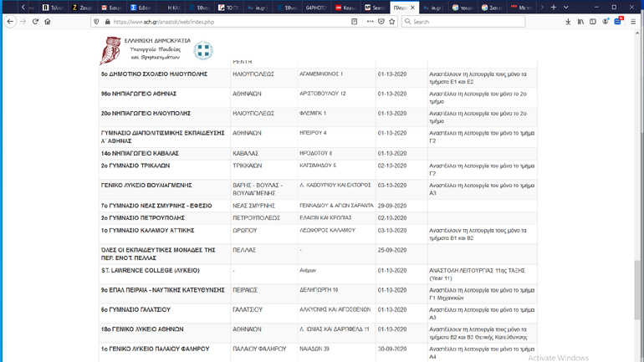List all tabs with dropdown arrow
644x362 pixels.
point(566,8)
